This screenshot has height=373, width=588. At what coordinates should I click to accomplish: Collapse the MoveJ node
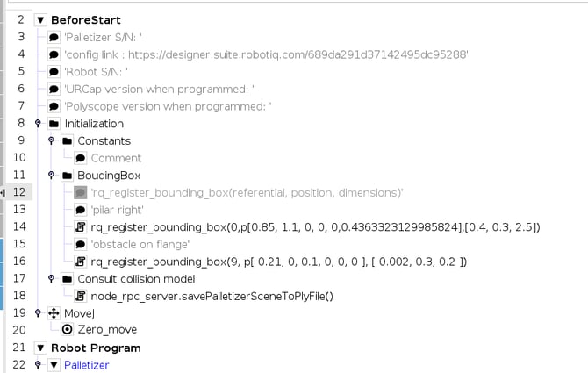(38, 313)
